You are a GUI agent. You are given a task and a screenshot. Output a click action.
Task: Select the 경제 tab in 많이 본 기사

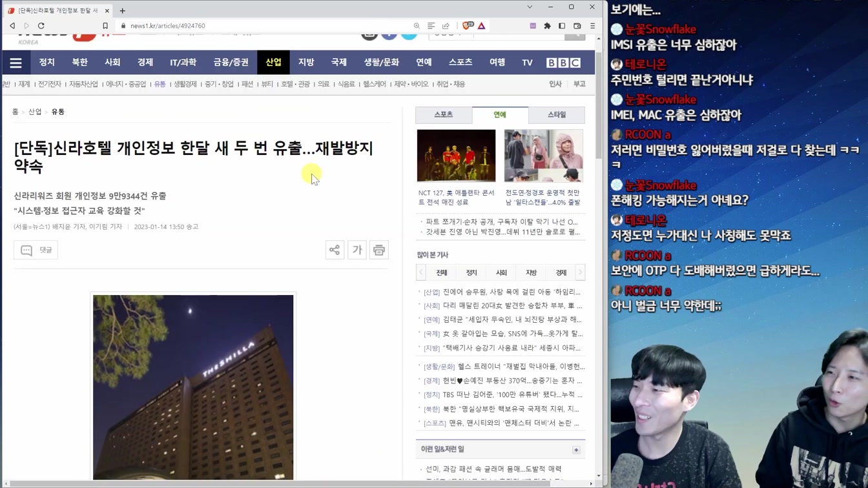pos(561,272)
